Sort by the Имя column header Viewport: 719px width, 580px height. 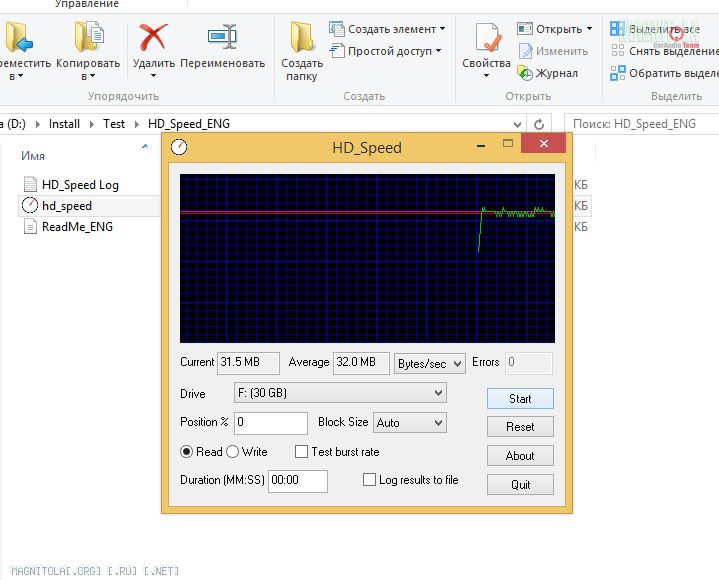33,156
